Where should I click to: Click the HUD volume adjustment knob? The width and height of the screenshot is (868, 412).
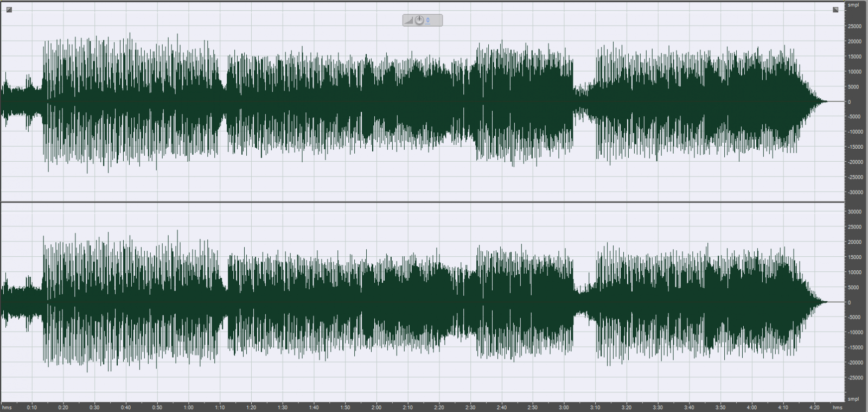[419, 21]
